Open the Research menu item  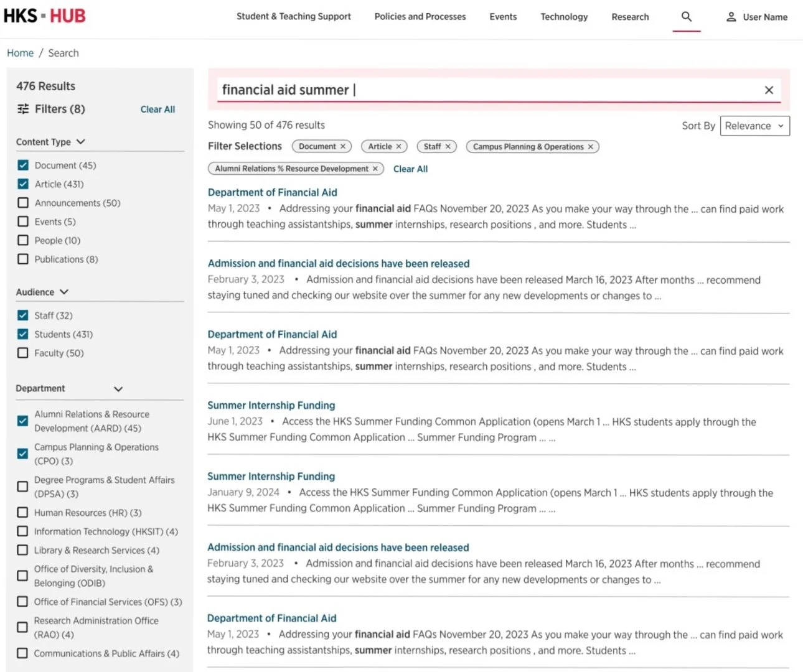[x=630, y=17]
